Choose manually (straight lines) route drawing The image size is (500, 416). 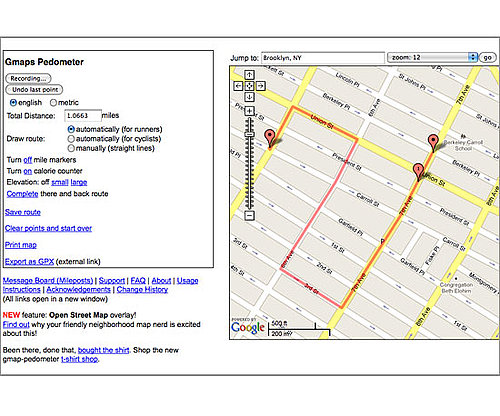pyautogui.click(x=71, y=148)
